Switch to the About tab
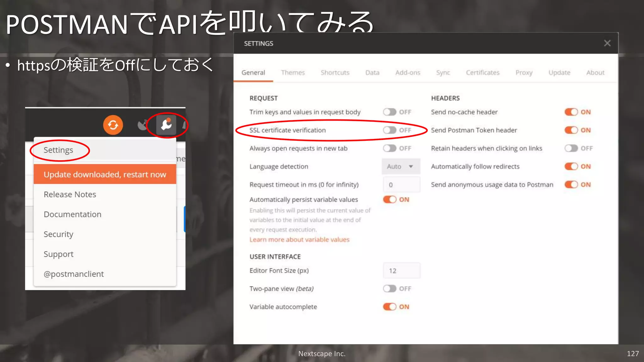The height and width of the screenshot is (362, 644). pos(595,73)
